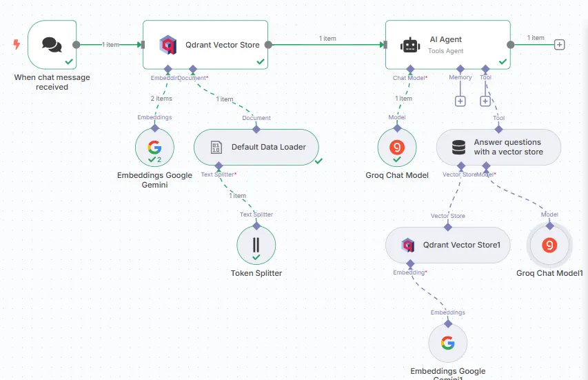Open the Default Data Loader node

(x=256, y=147)
